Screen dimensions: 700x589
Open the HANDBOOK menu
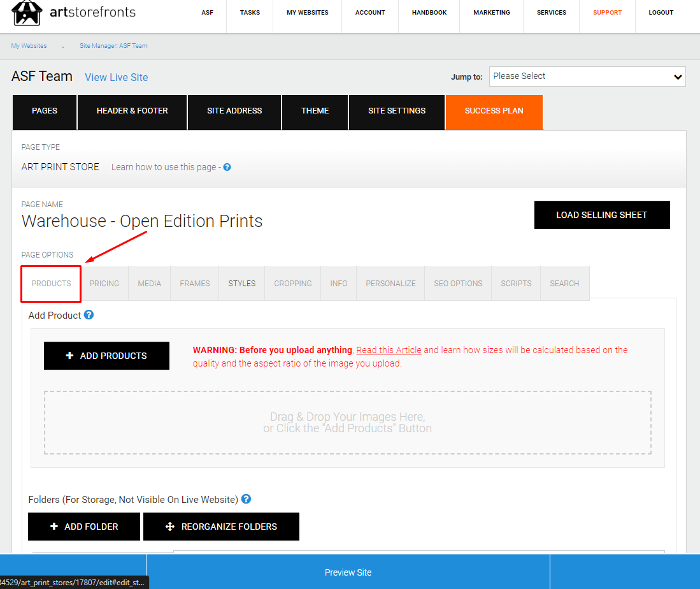tap(429, 12)
